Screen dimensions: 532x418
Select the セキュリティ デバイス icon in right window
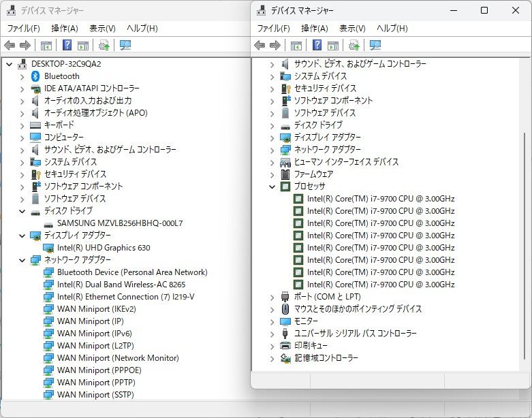tap(285, 89)
